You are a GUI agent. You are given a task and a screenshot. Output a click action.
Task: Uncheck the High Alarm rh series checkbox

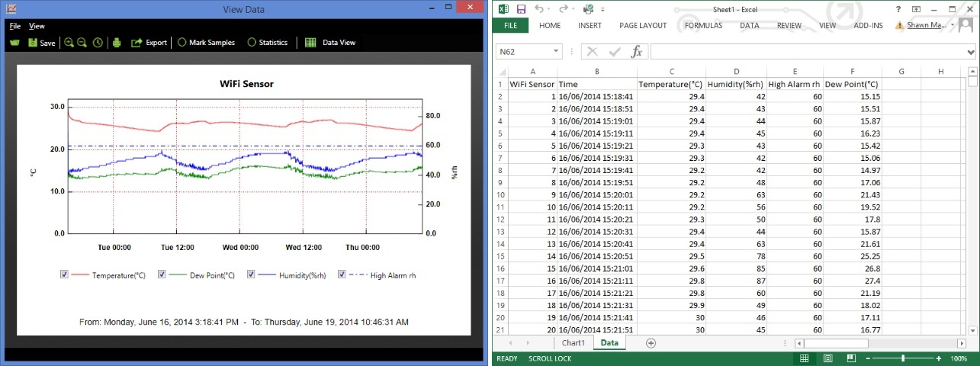click(x=342, y=274)
